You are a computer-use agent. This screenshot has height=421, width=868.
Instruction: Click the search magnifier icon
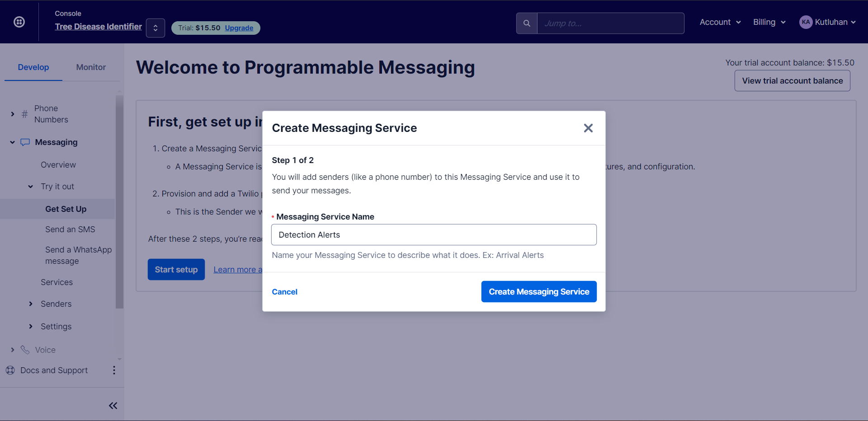coord(527,23)
